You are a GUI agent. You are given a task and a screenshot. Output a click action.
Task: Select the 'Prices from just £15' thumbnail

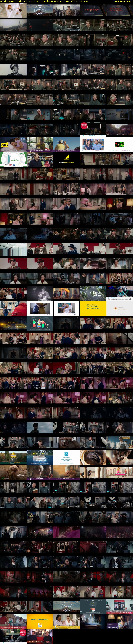tap(13, 636)
